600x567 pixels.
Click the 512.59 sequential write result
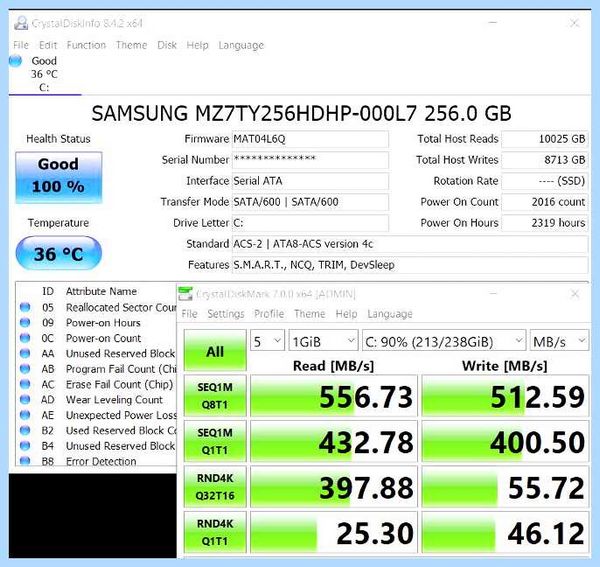[x=505, y=396]
